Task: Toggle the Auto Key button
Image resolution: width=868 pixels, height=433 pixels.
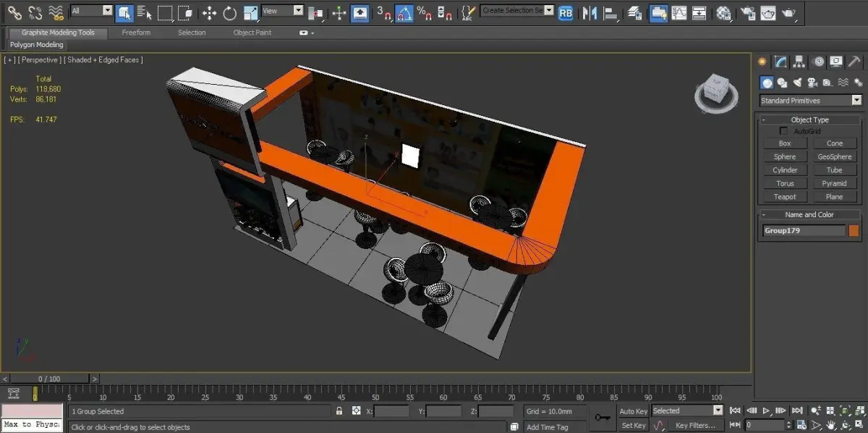Action: (634, 411)
